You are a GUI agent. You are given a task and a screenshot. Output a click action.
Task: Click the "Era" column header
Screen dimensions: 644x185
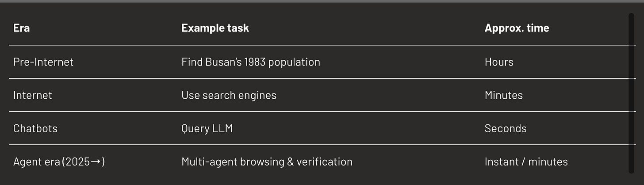pyautogui.click(x=21, y=28)
